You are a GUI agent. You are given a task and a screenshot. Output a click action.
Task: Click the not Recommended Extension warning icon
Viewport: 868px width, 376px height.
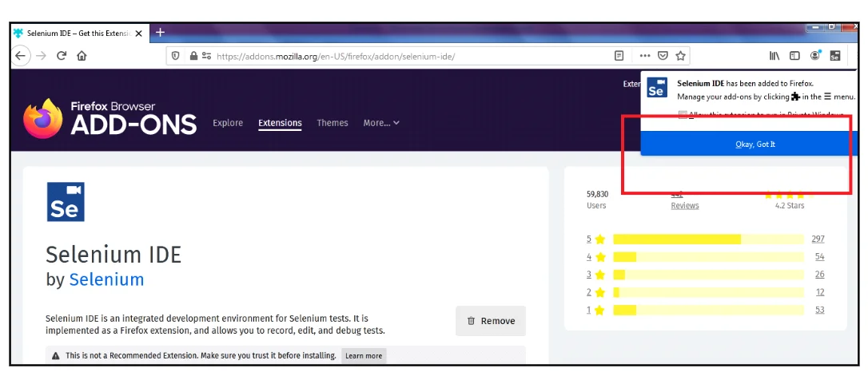click(55, 355)
